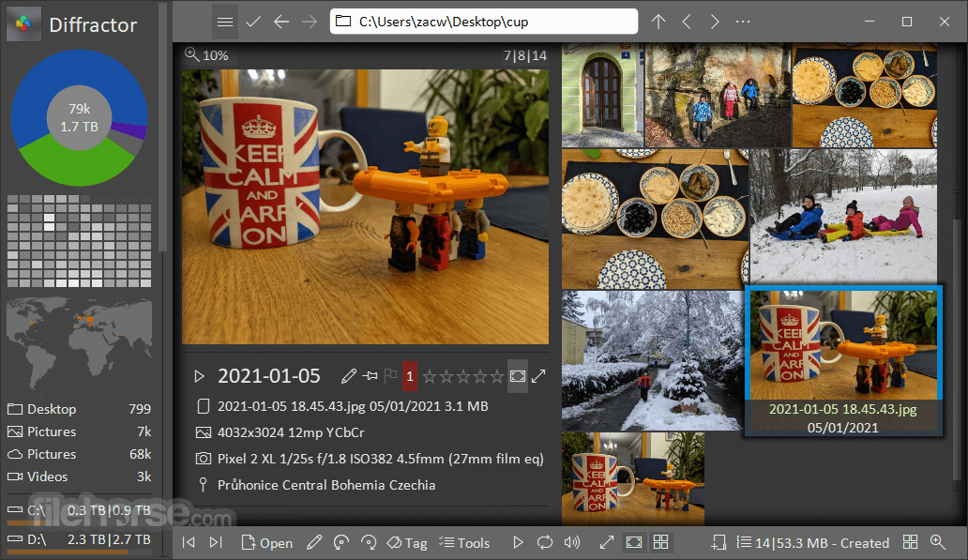
Task: Open the hamburger menu in the top bar
Action: pyautogui.click(x=225, y=23)
